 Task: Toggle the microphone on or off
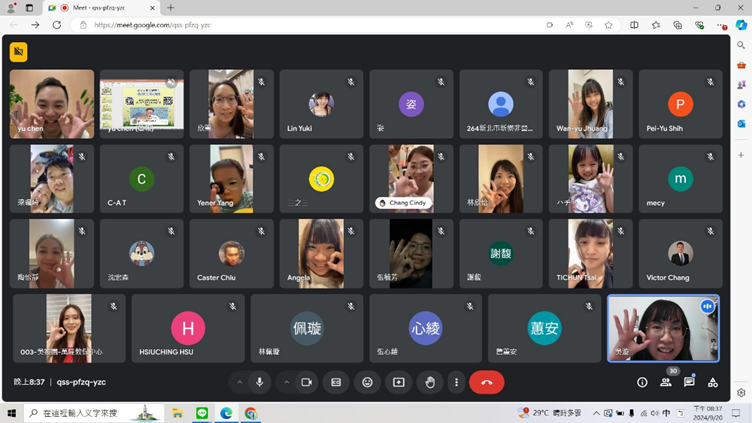[260, 382]
